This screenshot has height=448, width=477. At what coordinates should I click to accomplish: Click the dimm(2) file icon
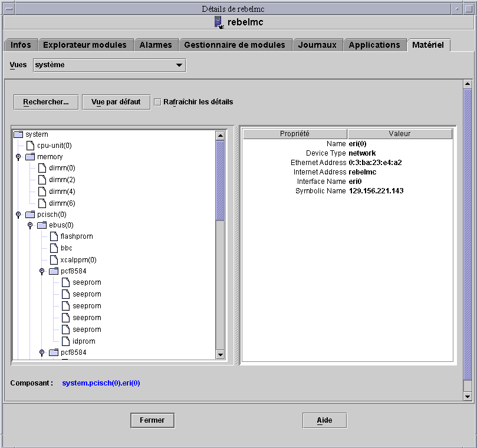[42, 180]
